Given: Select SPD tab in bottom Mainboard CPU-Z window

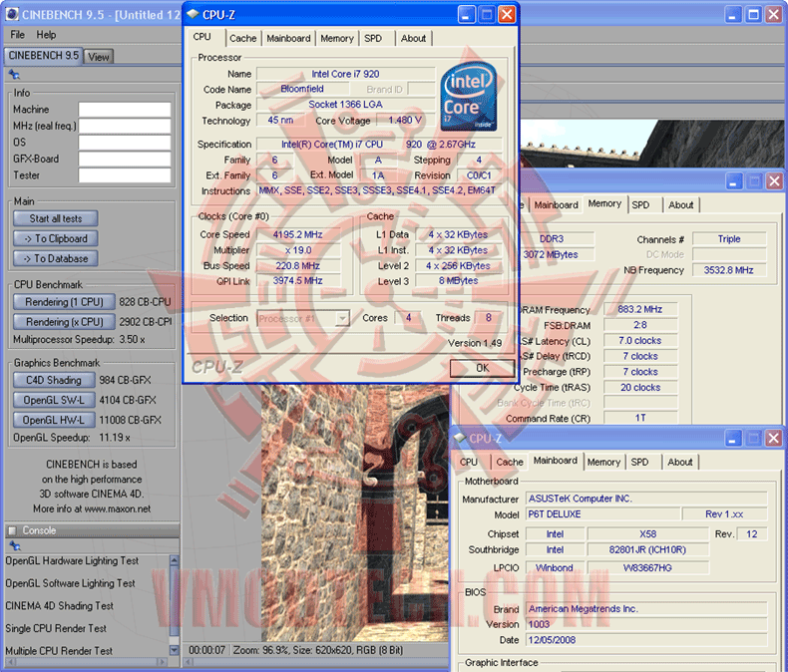Looking at the screenshot, I should point(639,462).
